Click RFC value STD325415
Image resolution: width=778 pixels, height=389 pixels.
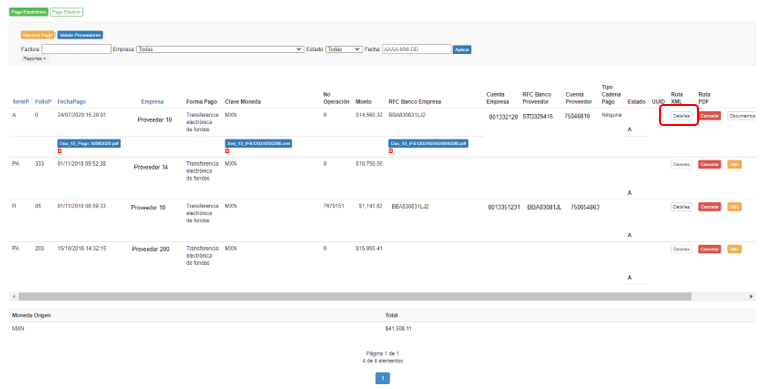point(537,117)
